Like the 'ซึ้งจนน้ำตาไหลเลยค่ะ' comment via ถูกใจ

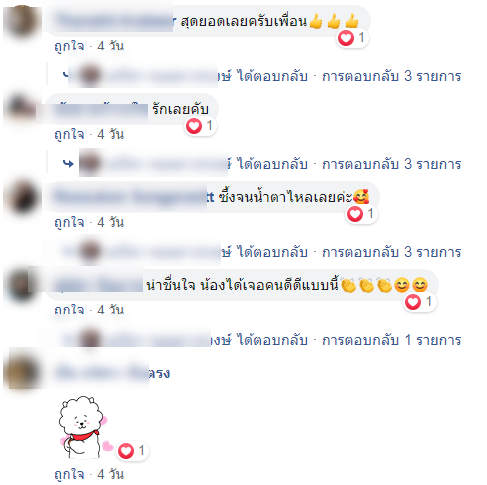coord(69,222)
